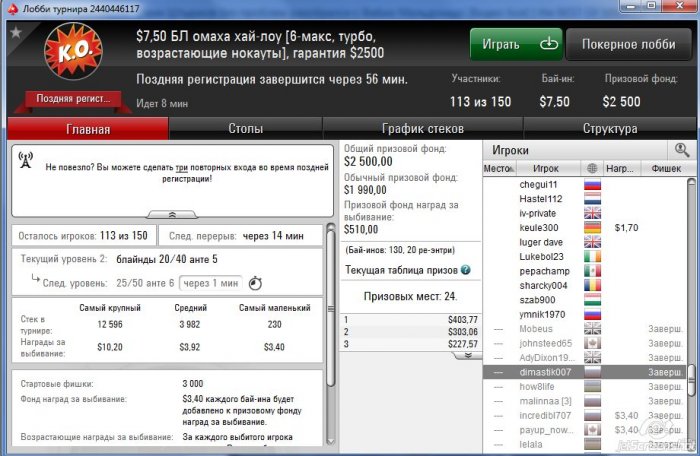Click the globe country column header icon
The width and height of the screenshot is (700, 456).
[x=592, y=168]
